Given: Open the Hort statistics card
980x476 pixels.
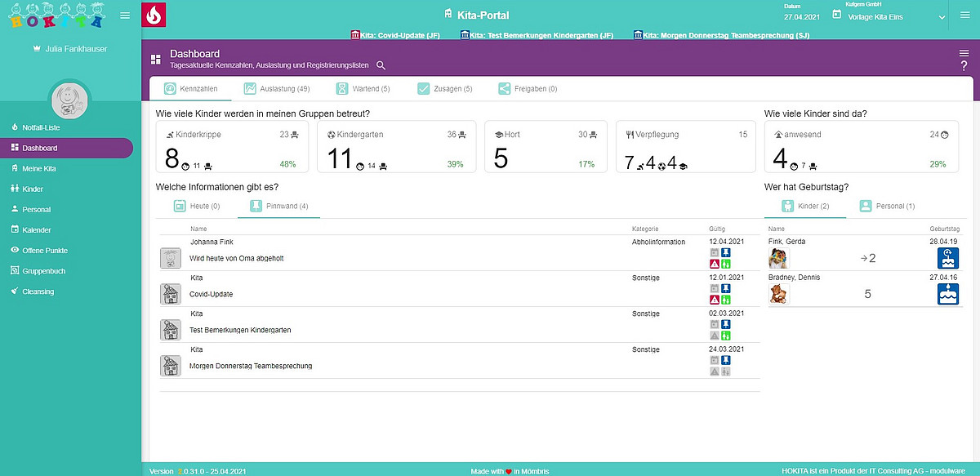Looking at the screenshot, I should tap(546, 147).
